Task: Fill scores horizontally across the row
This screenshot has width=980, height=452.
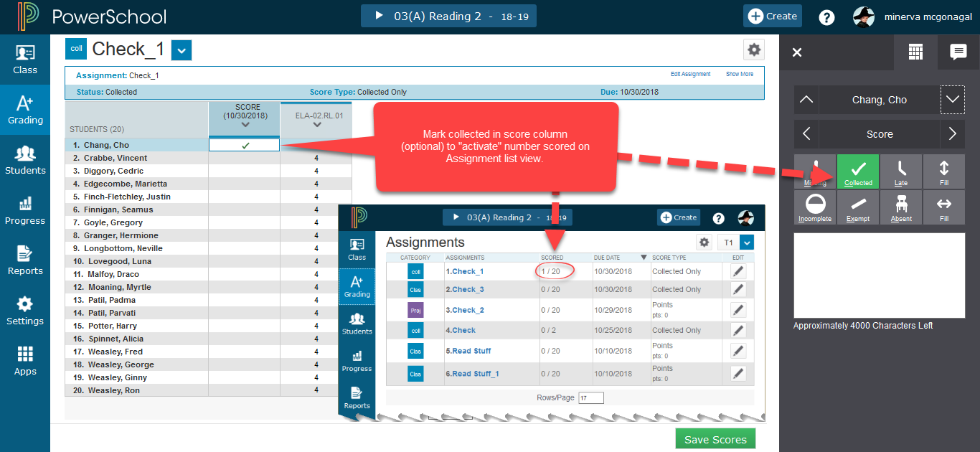Action: pos(944,207)
